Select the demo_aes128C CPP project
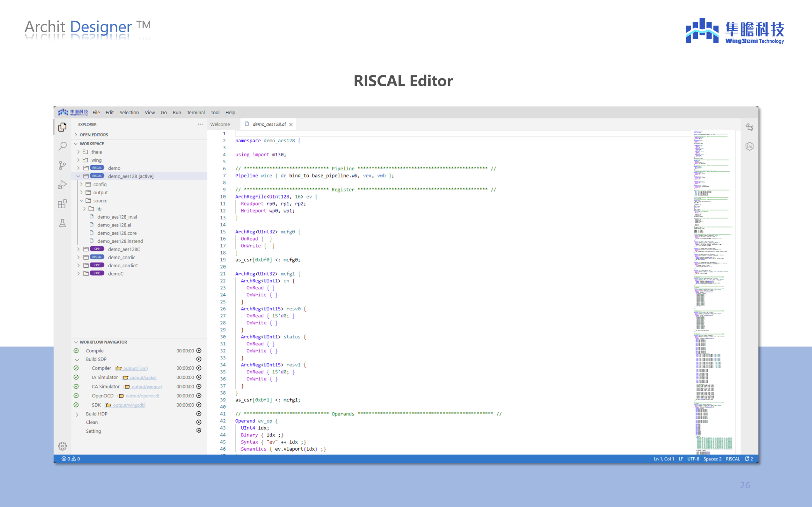The image size is (812, 507). (124, 249)
